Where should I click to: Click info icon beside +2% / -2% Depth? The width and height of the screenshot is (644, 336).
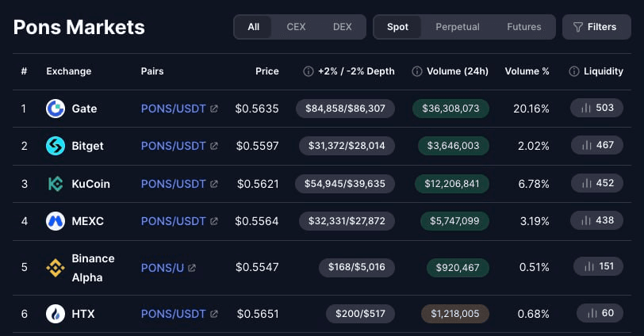(x=309, y=71)
